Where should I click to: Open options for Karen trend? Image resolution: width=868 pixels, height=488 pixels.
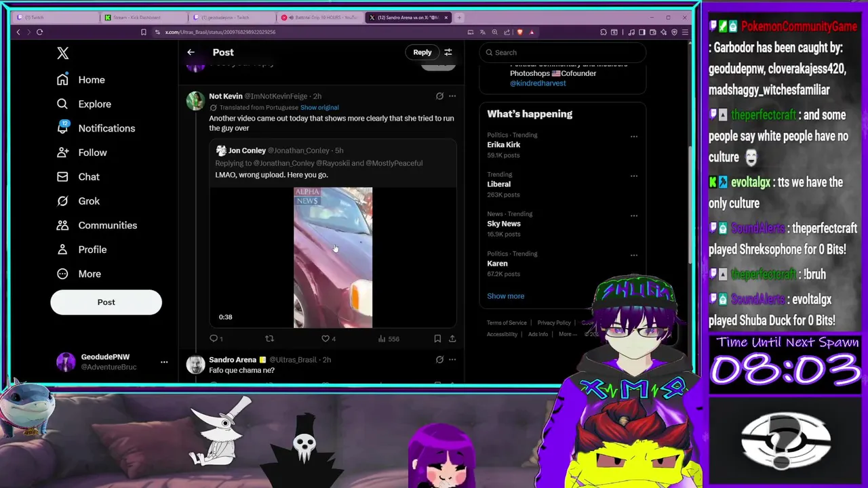click(634, 256)
